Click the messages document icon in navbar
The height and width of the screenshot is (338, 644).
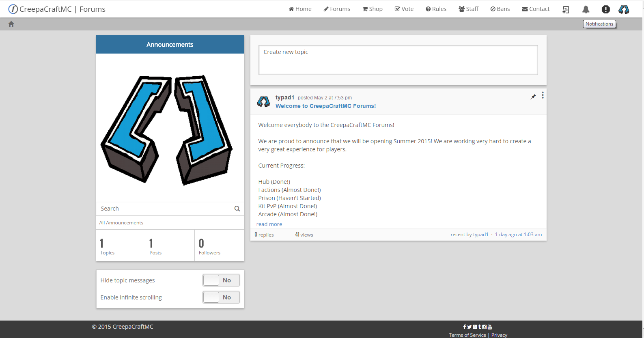pyautogui.click(x=566, y=9)
